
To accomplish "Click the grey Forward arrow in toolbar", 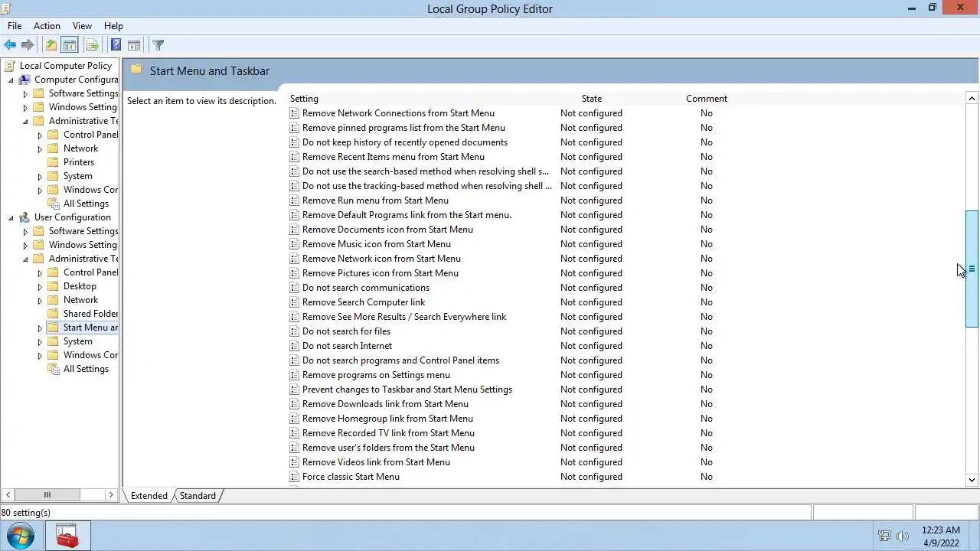I will click(28, 45).
